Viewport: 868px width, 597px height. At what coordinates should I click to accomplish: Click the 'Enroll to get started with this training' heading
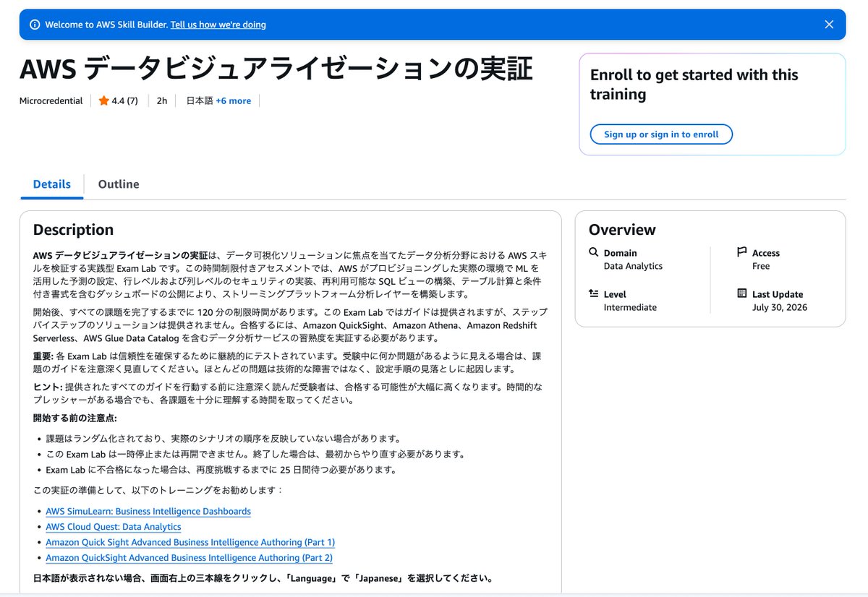point(694,85)
